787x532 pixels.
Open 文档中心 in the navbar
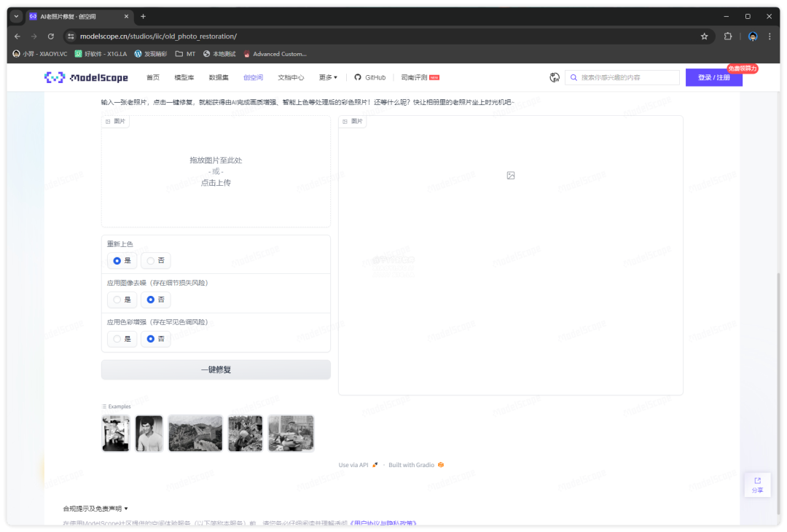click(x=291, y=77)
